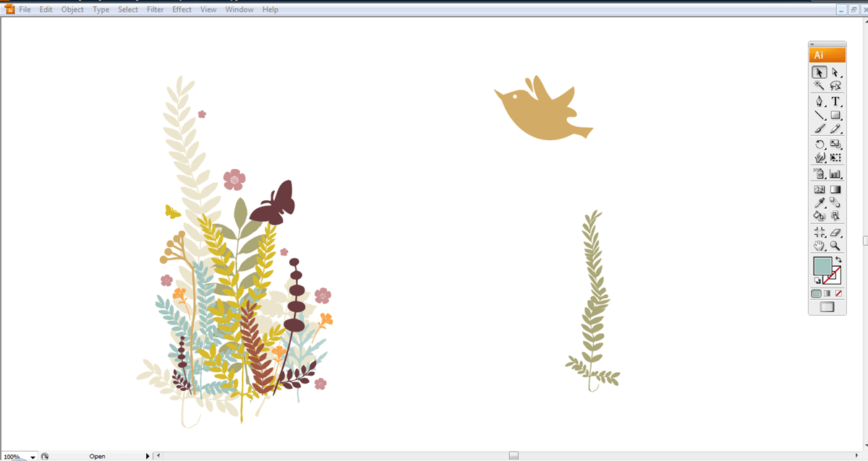Select the Pen tool
Screen dimensions: 868x461
point(820,102)
